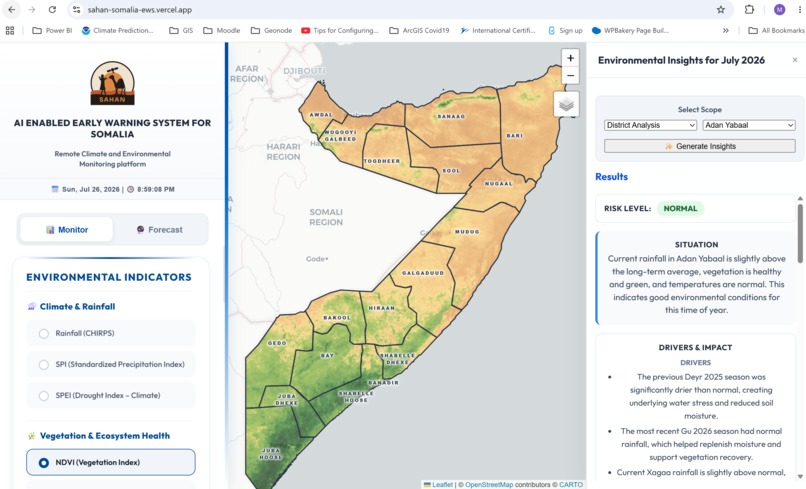This screenshot has width=806, height=489.
Task: Click the browser forward arrow
Action: pos(32,9)
